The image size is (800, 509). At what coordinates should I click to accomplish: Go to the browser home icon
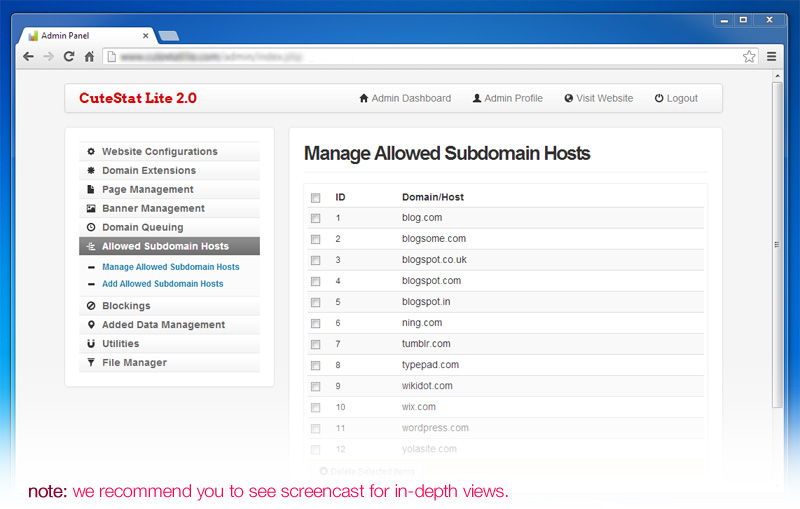point(89,57)
